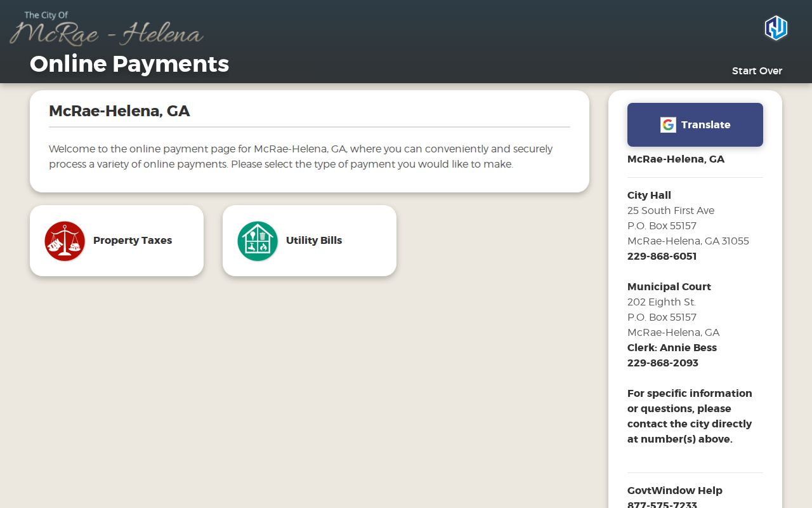
Task: Click the sidebar McRae-Helena, GA title
Action: tap(676, 159)
